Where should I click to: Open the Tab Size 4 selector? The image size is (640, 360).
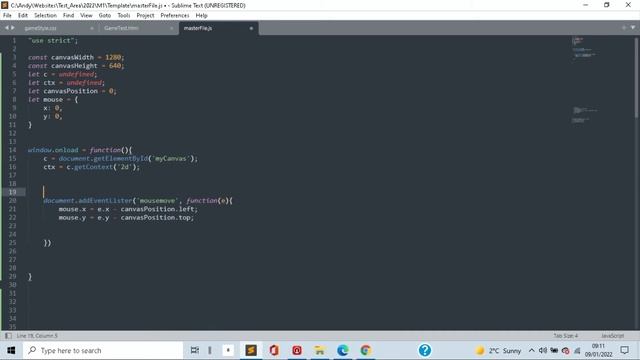pyautogui.click(x=566, y=336)
